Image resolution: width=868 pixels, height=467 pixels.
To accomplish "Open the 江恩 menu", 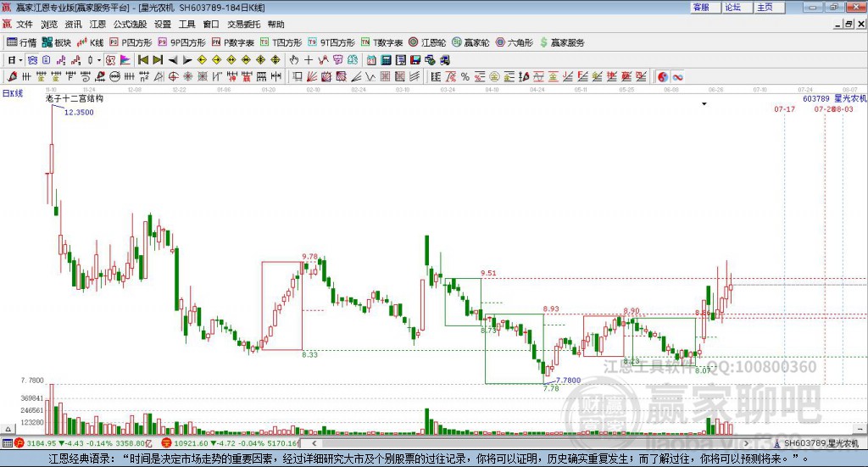I will click(x=97, y=25).
